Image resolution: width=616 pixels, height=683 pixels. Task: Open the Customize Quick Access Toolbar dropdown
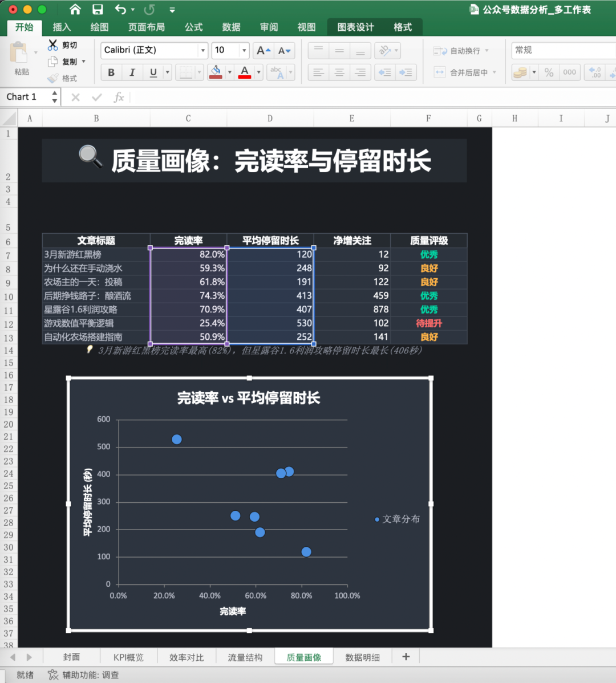click(x=172, y=10)
